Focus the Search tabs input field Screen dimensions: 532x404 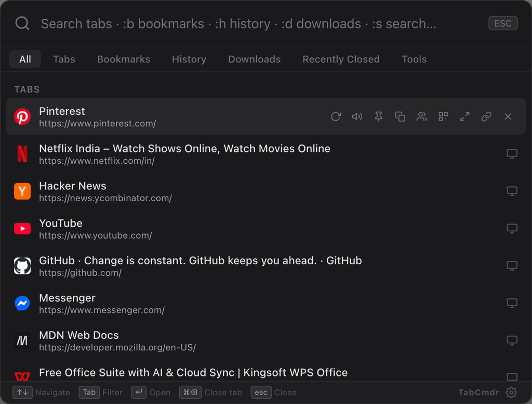(261, 24)
